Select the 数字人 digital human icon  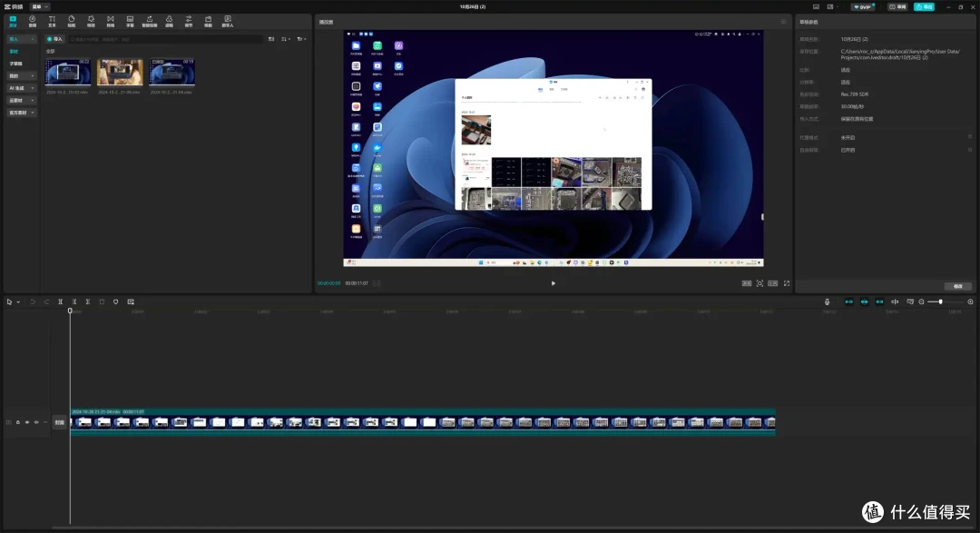(x=228, y=21)
